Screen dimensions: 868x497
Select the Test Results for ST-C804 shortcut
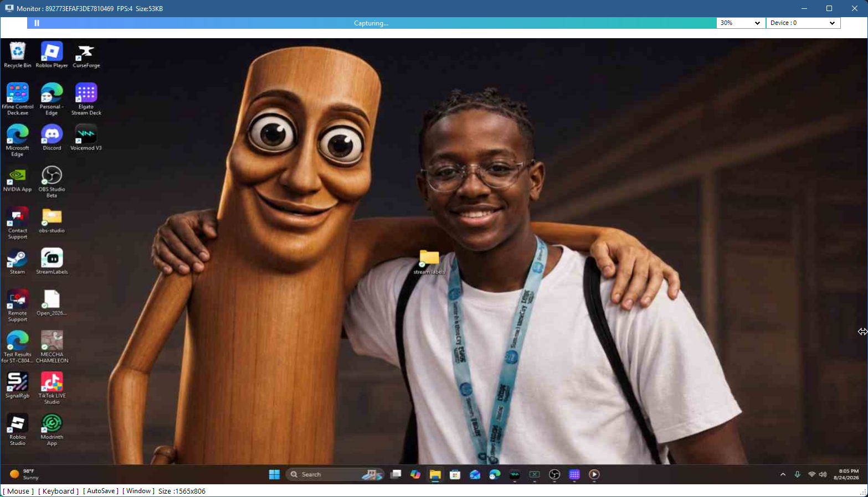(18, 346)
